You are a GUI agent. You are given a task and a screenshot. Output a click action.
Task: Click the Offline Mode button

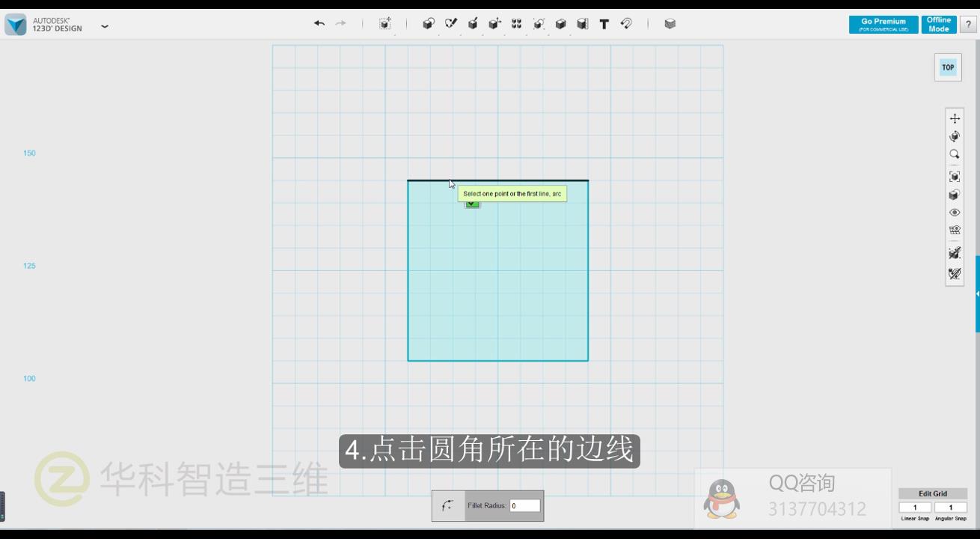pyautogui.click(x=939, y=25)
